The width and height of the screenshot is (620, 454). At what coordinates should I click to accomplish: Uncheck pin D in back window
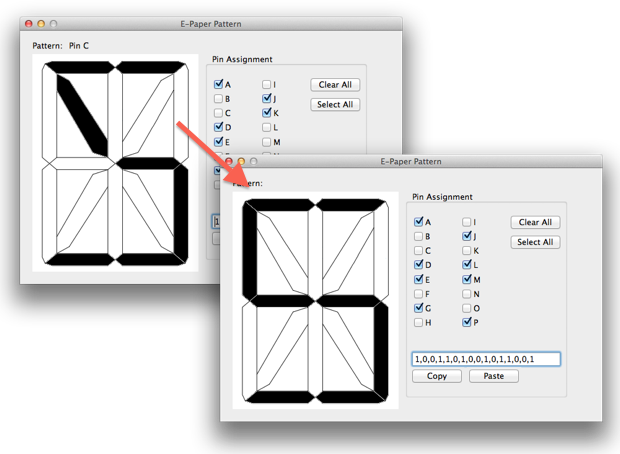point(218,127)
